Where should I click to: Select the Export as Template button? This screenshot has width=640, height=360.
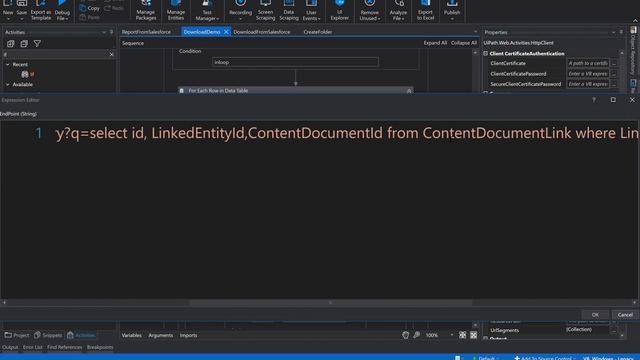(x=41, y=11)
